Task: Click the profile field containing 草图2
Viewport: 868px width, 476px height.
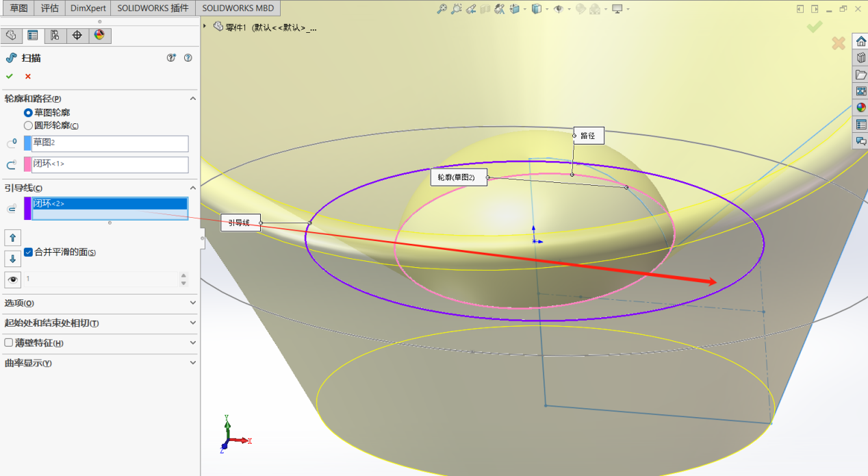Action: pyautogui.click(x=110, y=143)
